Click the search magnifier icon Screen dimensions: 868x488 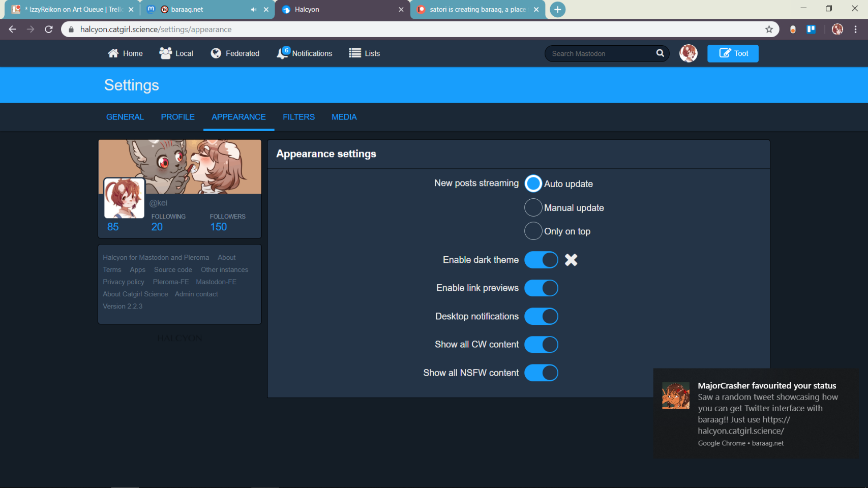coord(660,53)
